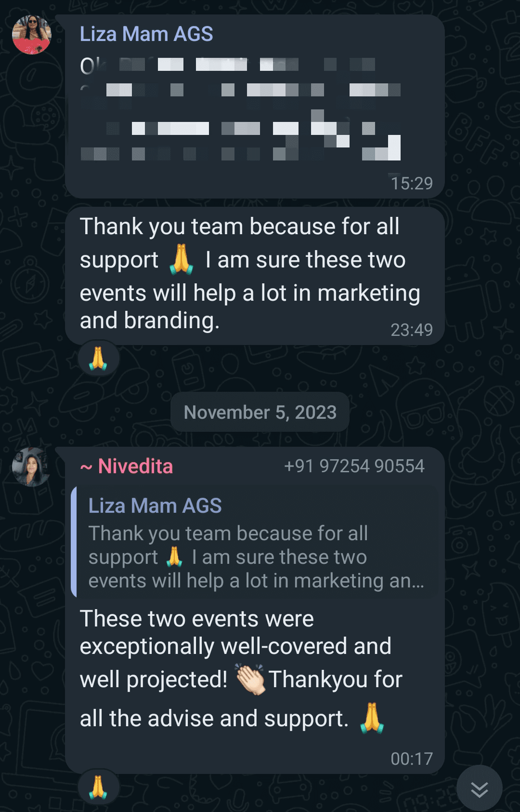The width and height of the screenshot is (520, 812).
Task: Tap the phone number +91 97254 90554
Action: [x=354, y=466]
